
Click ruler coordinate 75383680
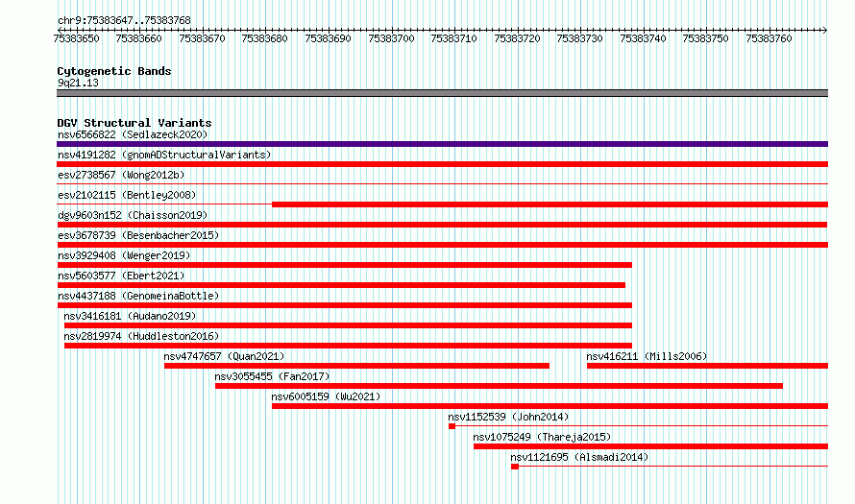click(264, 38)
